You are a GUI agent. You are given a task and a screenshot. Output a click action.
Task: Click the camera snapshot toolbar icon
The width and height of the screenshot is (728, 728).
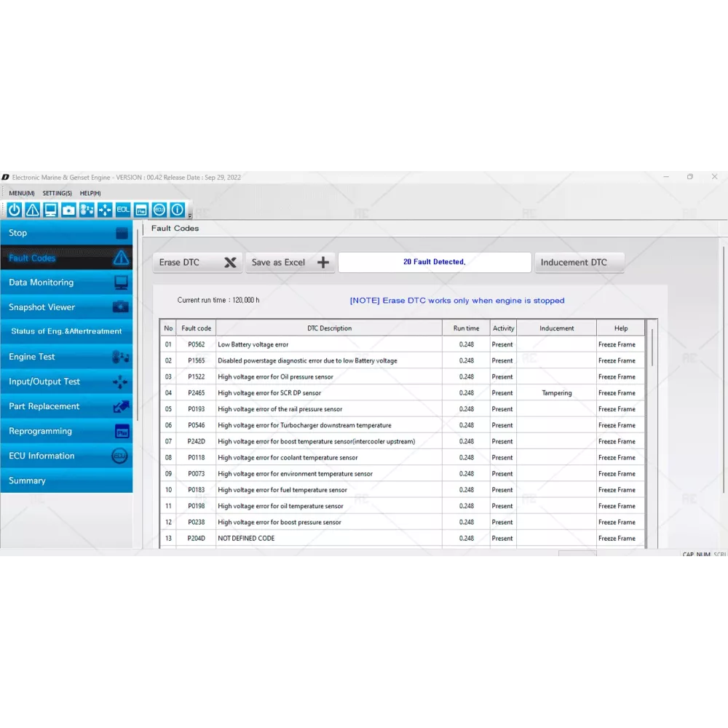(x=68, y=210)
